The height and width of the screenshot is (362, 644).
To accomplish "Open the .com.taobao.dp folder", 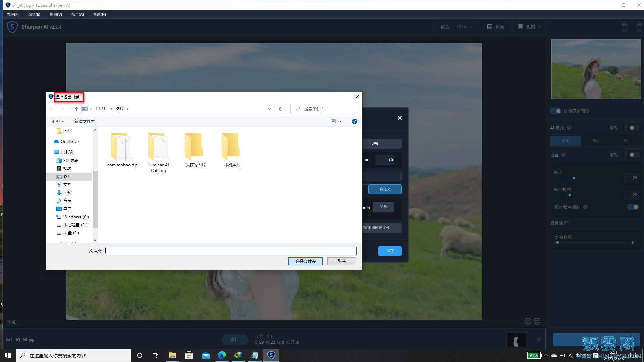I will pyautogui.click(x=121, y=150).
